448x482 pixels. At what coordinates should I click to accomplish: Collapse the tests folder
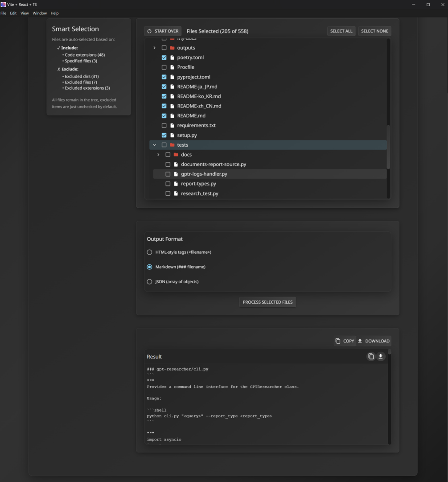click(155, 145)
